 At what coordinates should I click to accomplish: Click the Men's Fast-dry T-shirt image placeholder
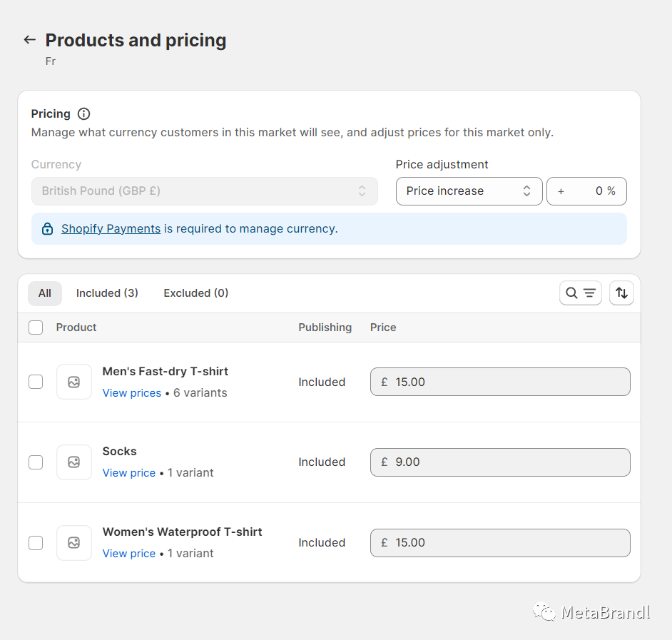click(x=74, y=382)
